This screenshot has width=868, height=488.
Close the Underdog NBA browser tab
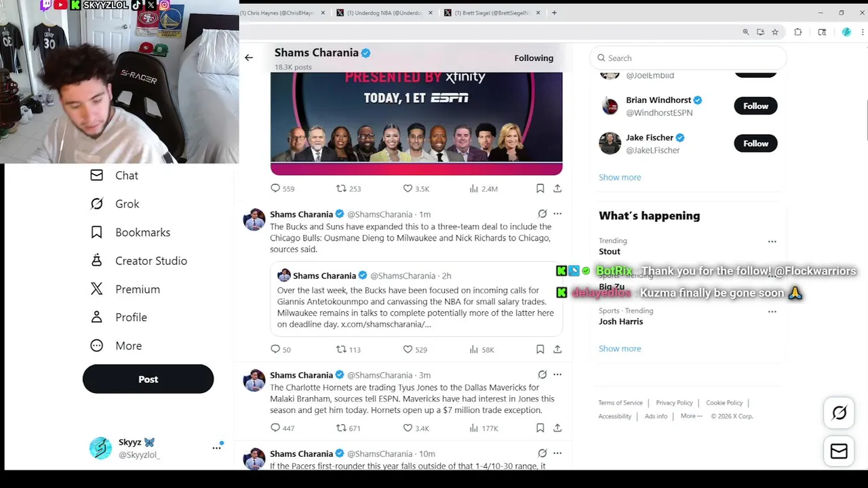[x=430, y=13]
